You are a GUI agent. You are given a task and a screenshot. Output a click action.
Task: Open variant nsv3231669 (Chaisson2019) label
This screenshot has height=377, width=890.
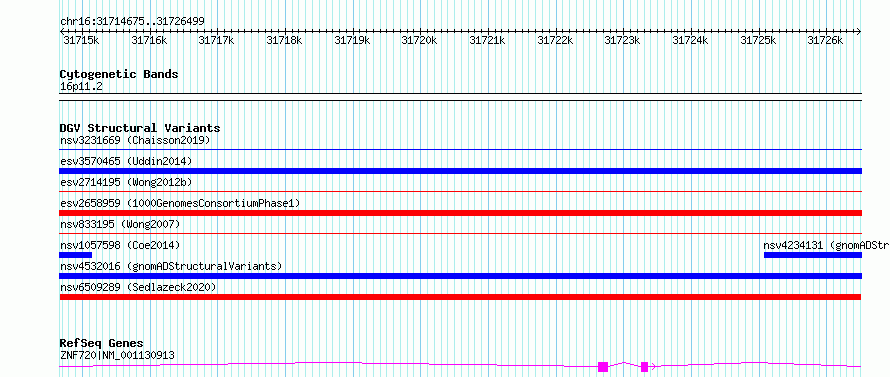(135, 140)
